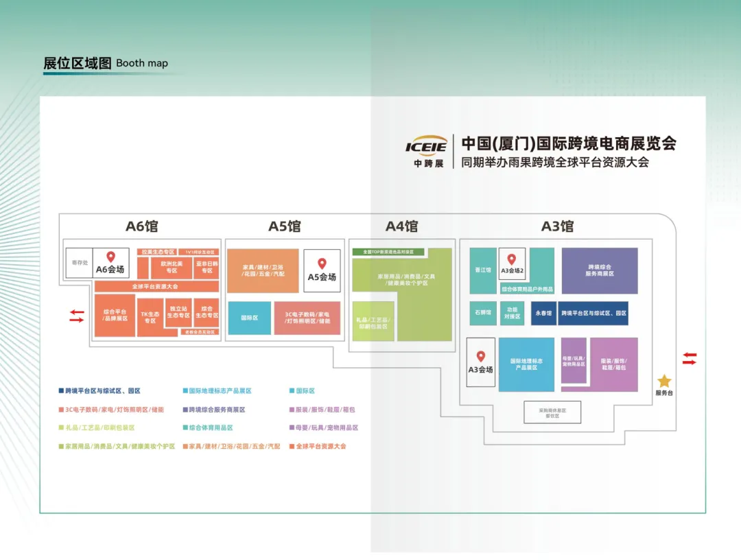The height and width of the screenshot is (560, 741).
Task: Click the red entrance arrows beside A3馆
Action: 690,359
